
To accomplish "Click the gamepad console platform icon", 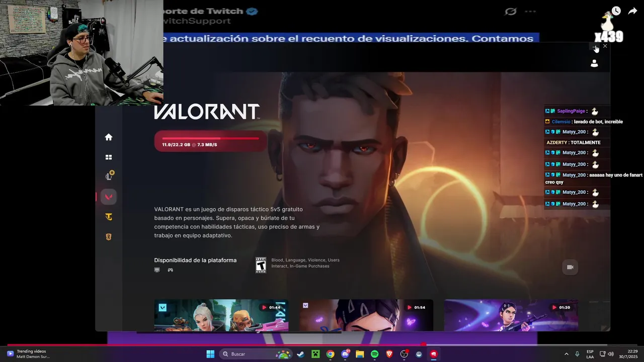I will (170, 270).
